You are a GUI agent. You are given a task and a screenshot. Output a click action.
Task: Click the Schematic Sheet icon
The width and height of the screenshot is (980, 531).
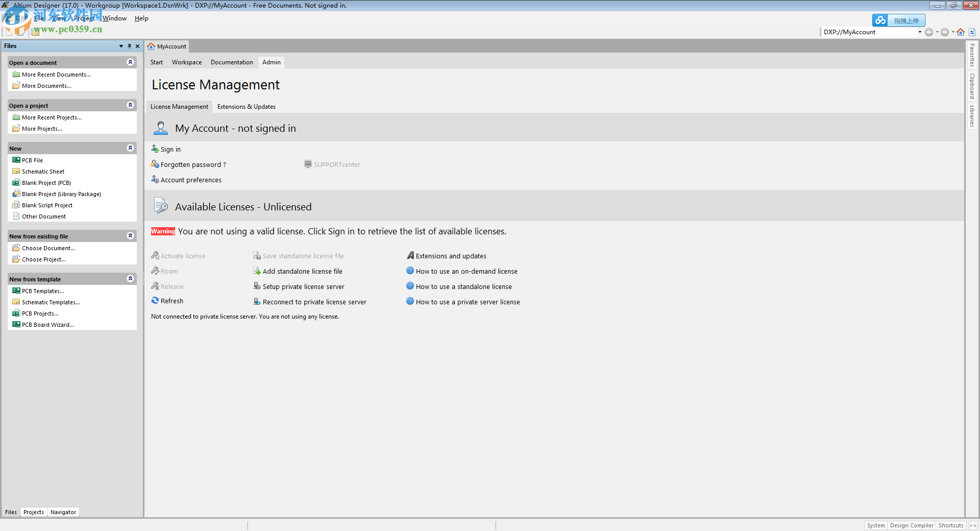coord(16,171)
